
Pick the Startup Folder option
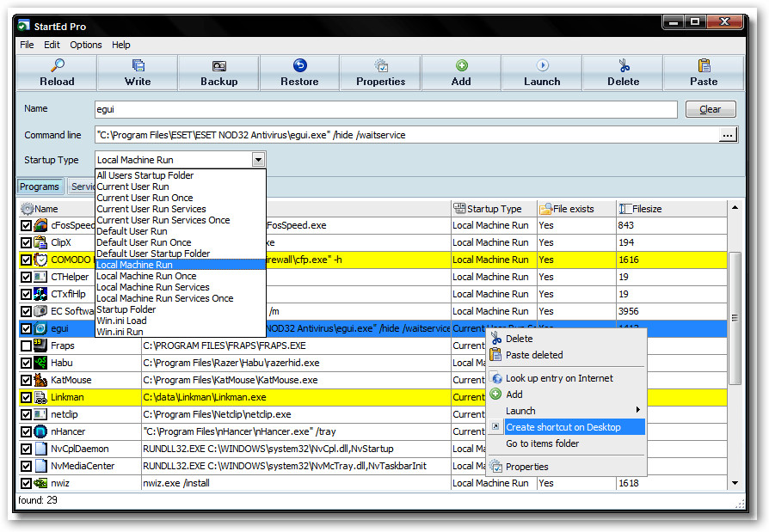pyautogui.click(x=181, y=309)
